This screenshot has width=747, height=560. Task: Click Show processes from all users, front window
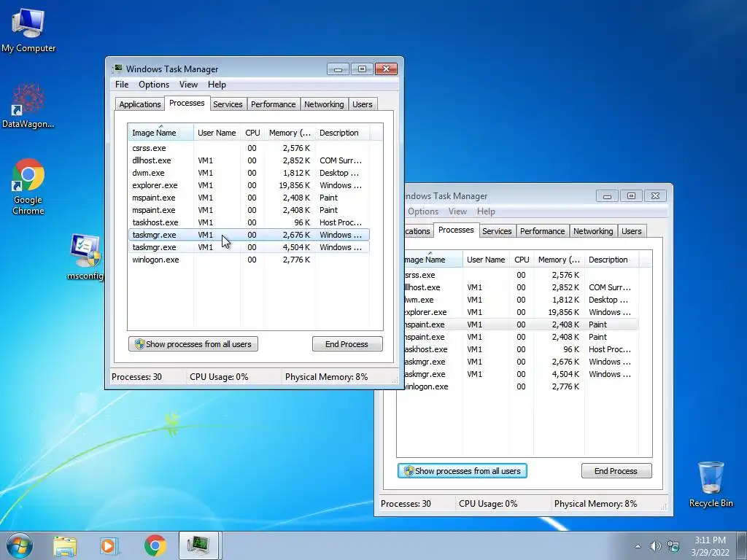pyautogui.click(x=193, y=344)
